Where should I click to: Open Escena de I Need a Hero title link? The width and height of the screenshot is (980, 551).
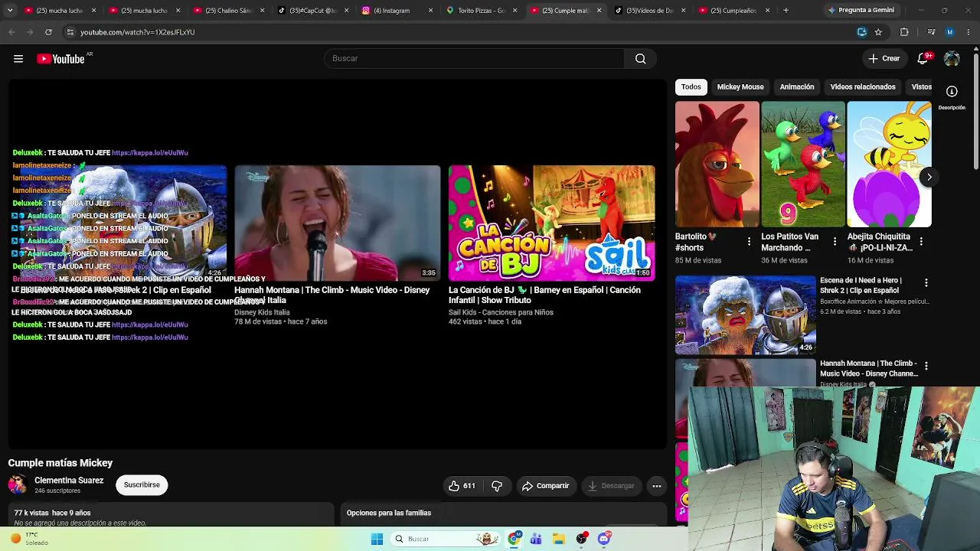(861, 285)
